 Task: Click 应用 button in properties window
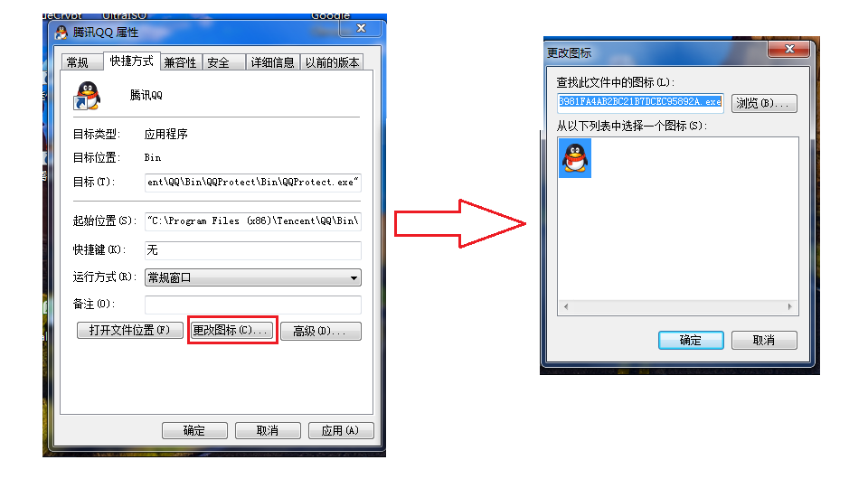[x=341, y=430]
